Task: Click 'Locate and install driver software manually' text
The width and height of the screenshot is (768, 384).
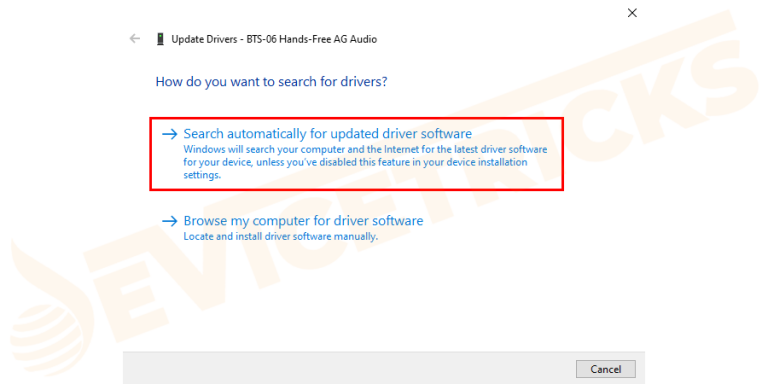Action: point(281,237)
